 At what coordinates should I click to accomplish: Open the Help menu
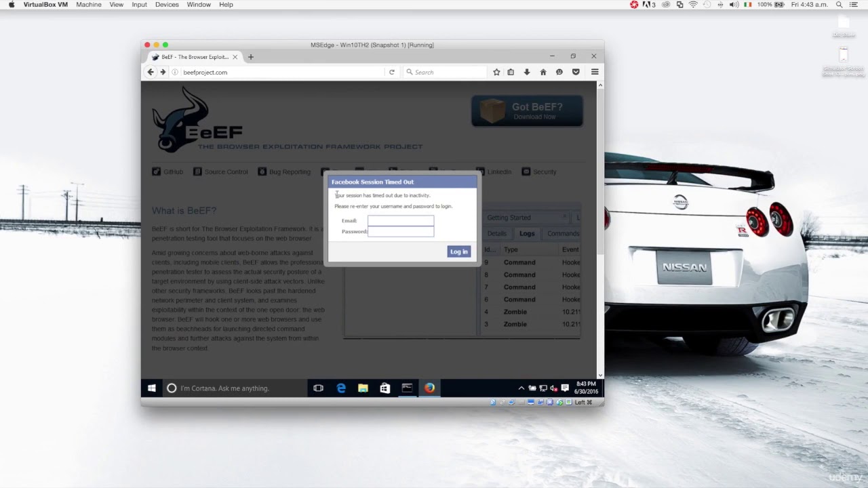coord(226,5)
